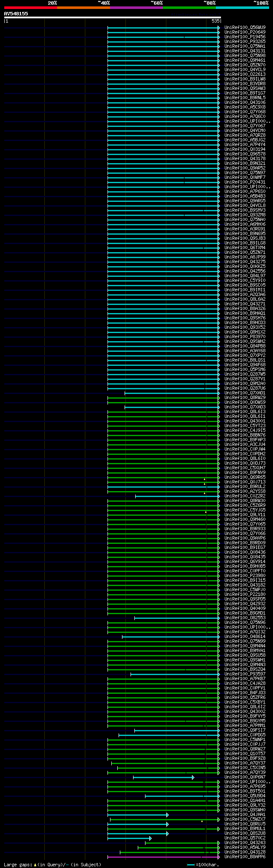Screen dimensions: 273x868
Task: Select the UniRef100_P20431 label
Action: (245, 182)
